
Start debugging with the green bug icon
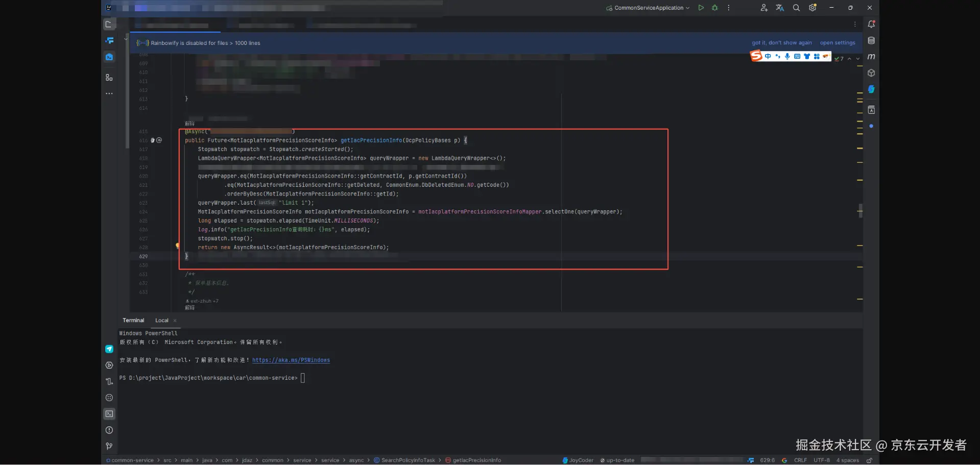point(715,8)
